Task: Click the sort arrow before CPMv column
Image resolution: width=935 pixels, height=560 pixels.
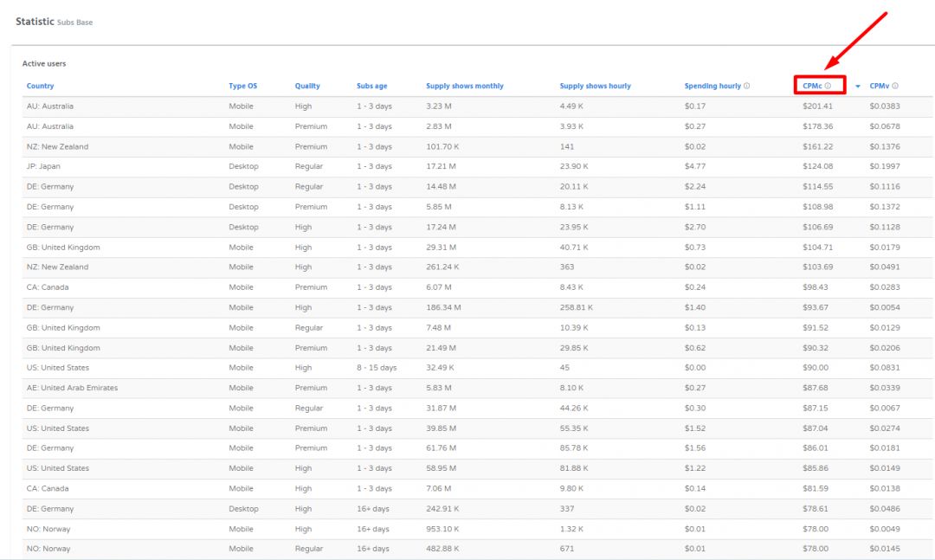Action: pos(858,87)
